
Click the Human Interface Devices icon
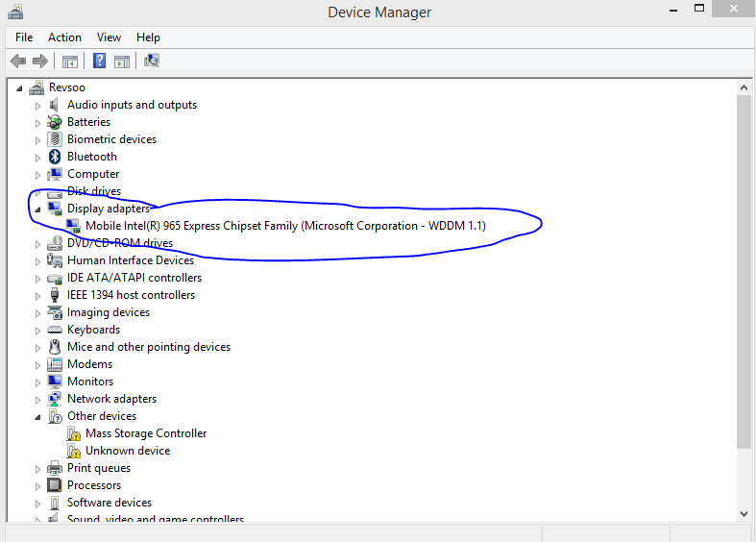55,260
